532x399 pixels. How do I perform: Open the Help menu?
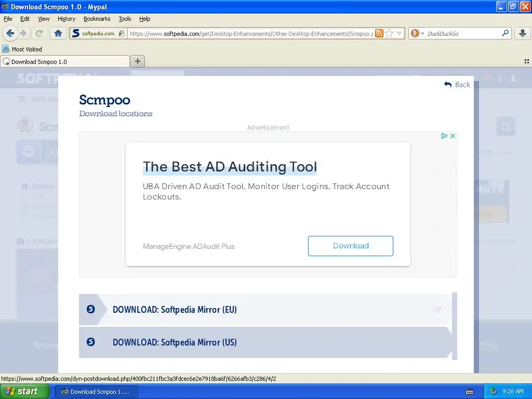click(x=145, y=19)
